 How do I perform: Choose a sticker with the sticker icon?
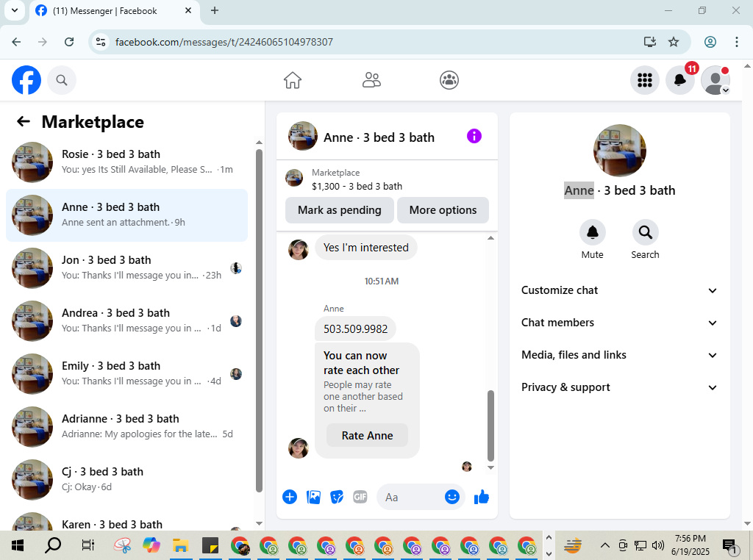[x=337, y=497]
